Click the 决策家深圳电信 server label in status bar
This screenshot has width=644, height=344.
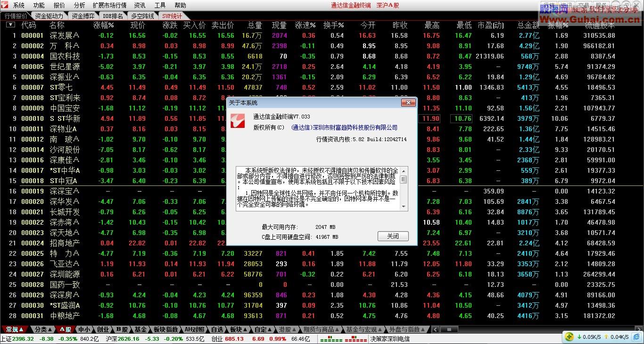tap(390, 339)
